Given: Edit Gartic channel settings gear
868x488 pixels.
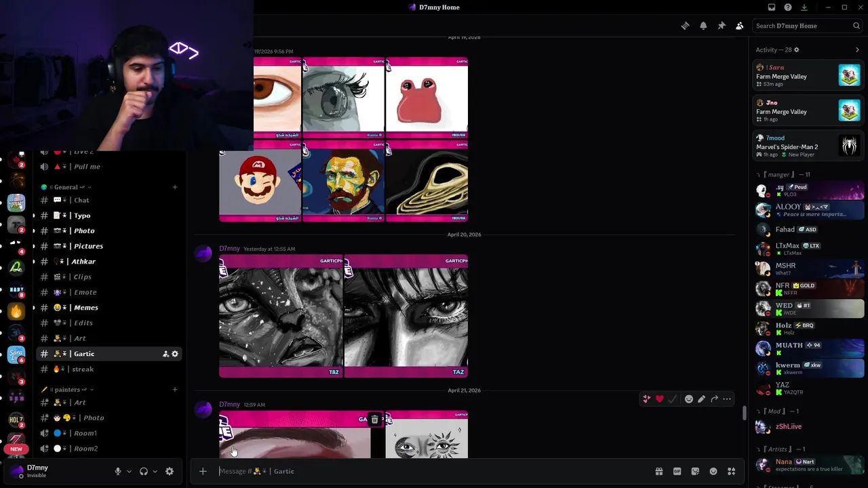Looking at the screenshot, I should point(175,354).
